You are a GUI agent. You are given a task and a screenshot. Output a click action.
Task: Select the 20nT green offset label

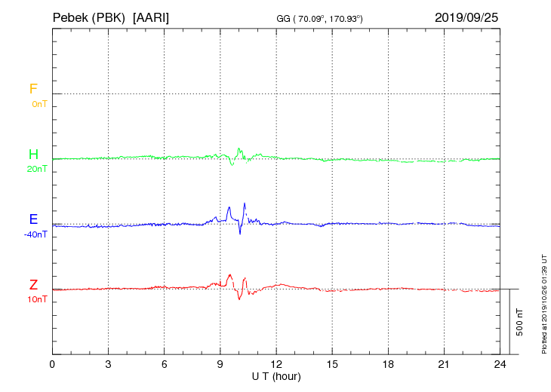37,169
